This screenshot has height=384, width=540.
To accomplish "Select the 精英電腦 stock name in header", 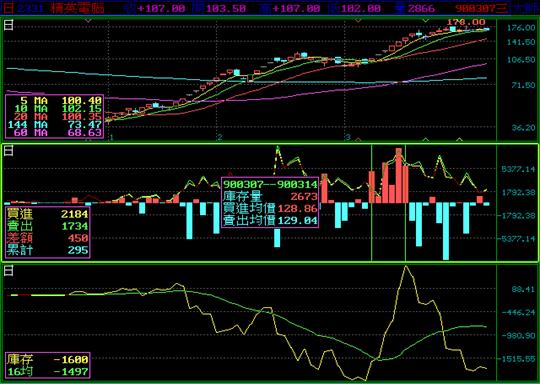I will pos(78,8).
